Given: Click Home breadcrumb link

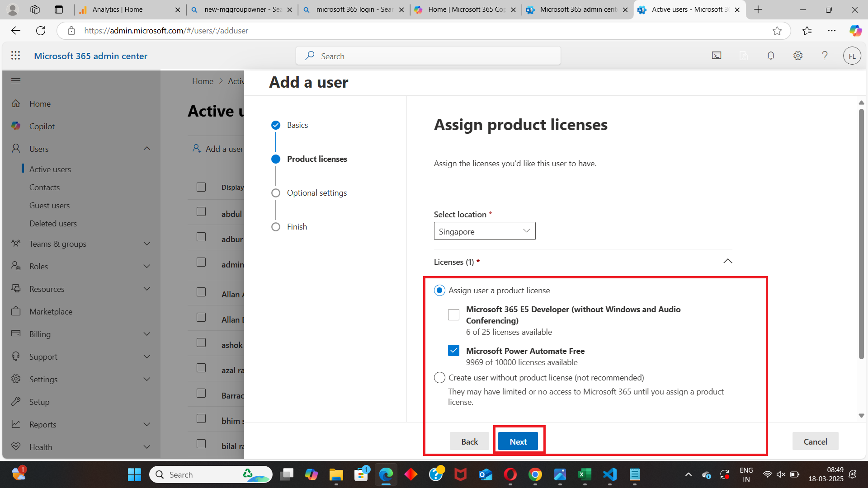Looking at the screenshot, I should point(203,81).
